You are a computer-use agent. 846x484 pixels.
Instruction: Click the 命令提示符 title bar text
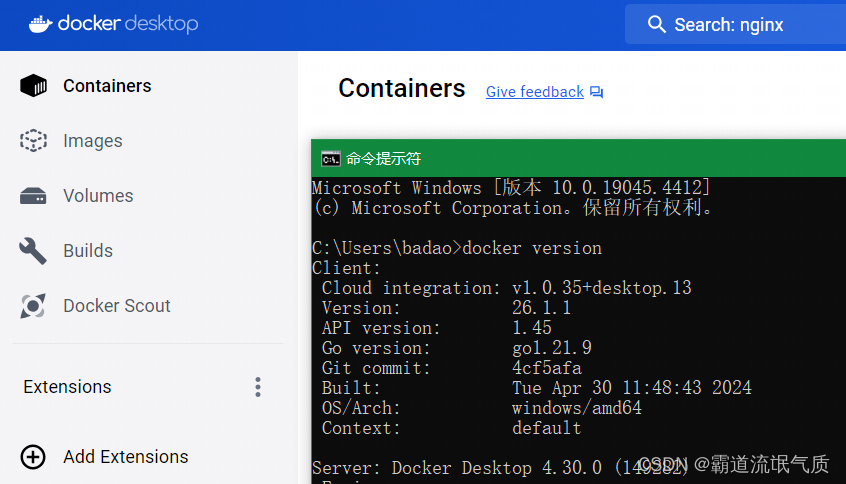point(384,159)
